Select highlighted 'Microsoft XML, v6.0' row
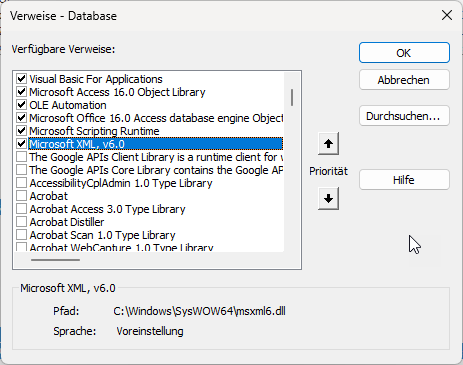This screenshot has height=365, width=463. (x=156, y=144)
